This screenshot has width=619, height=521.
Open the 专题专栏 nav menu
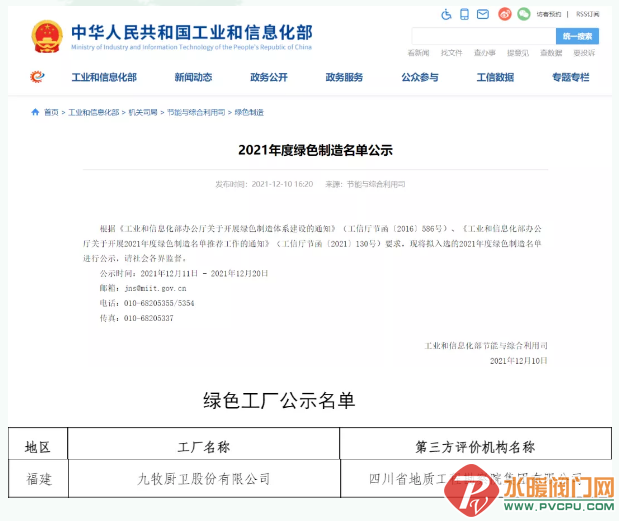tap(570, 77)
